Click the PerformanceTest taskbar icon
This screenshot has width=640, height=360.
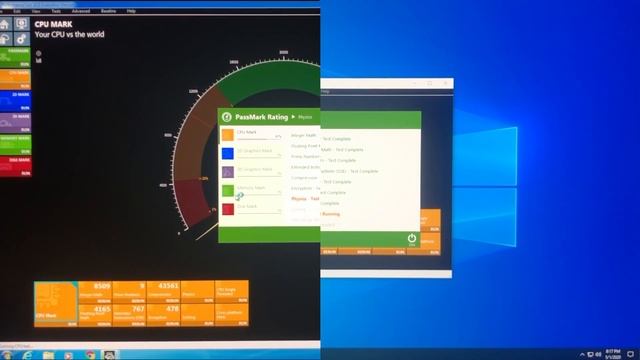pos(110,355)
